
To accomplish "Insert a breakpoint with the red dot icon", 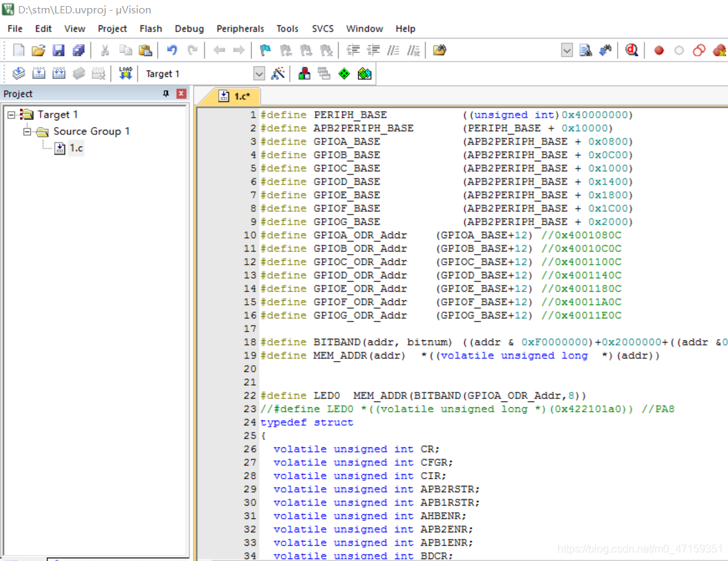I will (659, 50).
